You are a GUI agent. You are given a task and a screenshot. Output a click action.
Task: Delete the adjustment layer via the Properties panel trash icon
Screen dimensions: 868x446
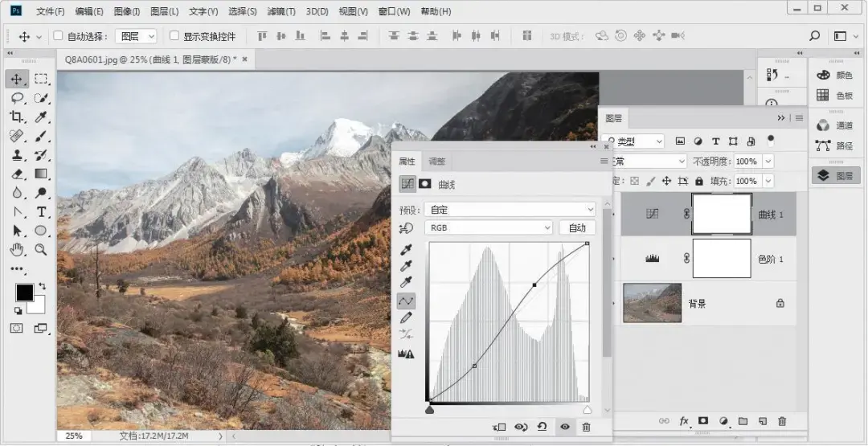(586, 427)
